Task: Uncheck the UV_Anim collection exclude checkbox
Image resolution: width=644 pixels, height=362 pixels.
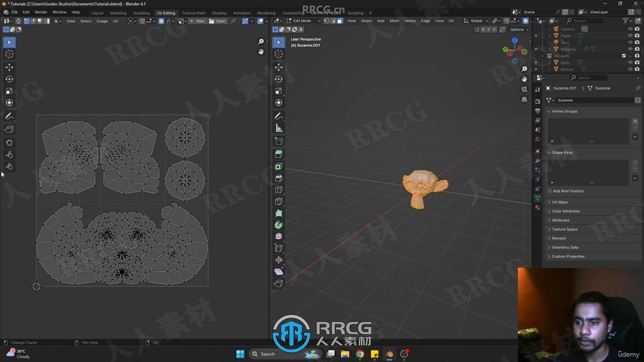Action: tap(624, 56)
